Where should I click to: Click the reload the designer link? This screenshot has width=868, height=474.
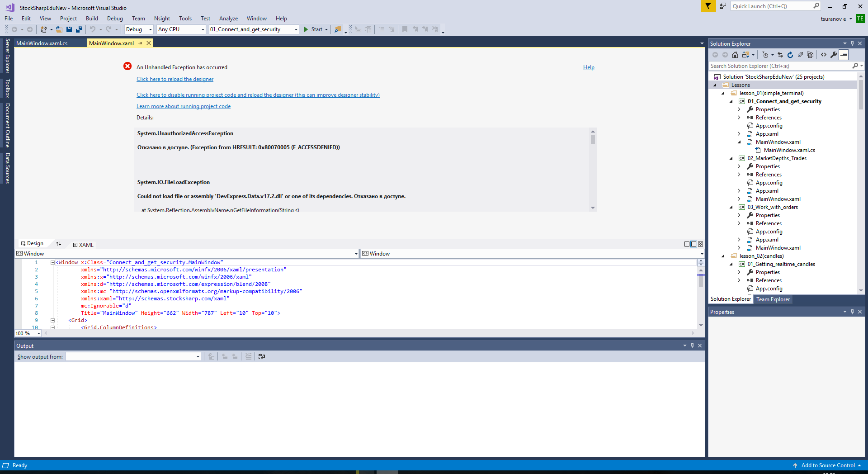tap(175, 79)
